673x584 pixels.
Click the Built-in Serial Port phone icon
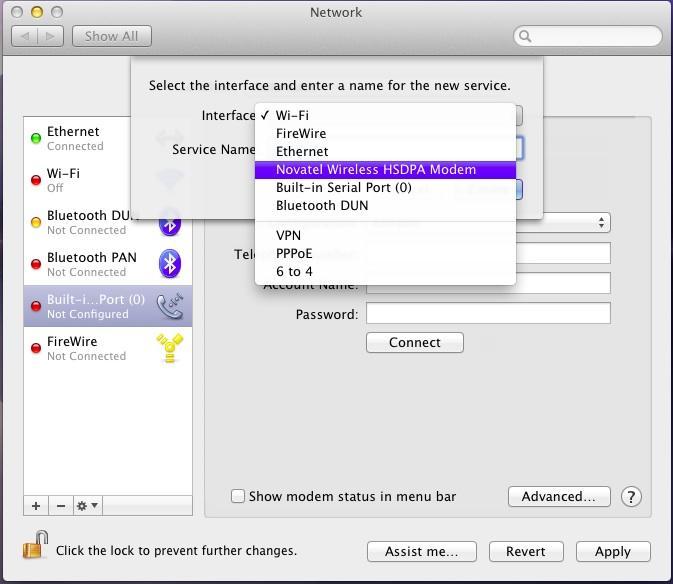click(x=170, y=306)
